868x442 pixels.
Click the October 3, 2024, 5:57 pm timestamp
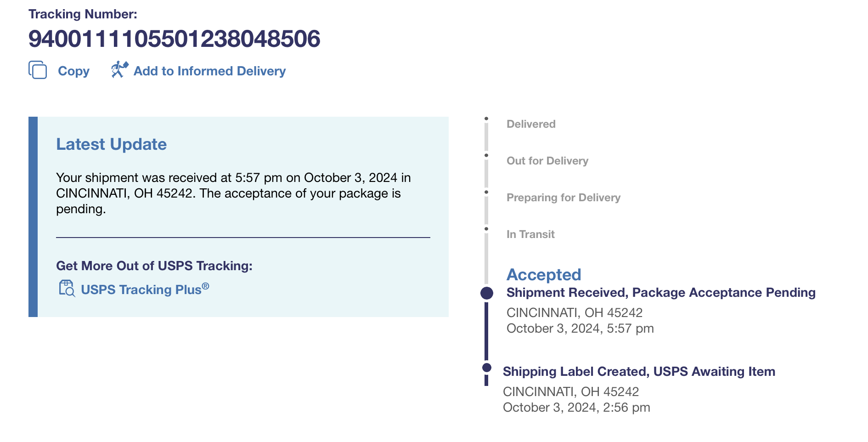pos(580,329)
